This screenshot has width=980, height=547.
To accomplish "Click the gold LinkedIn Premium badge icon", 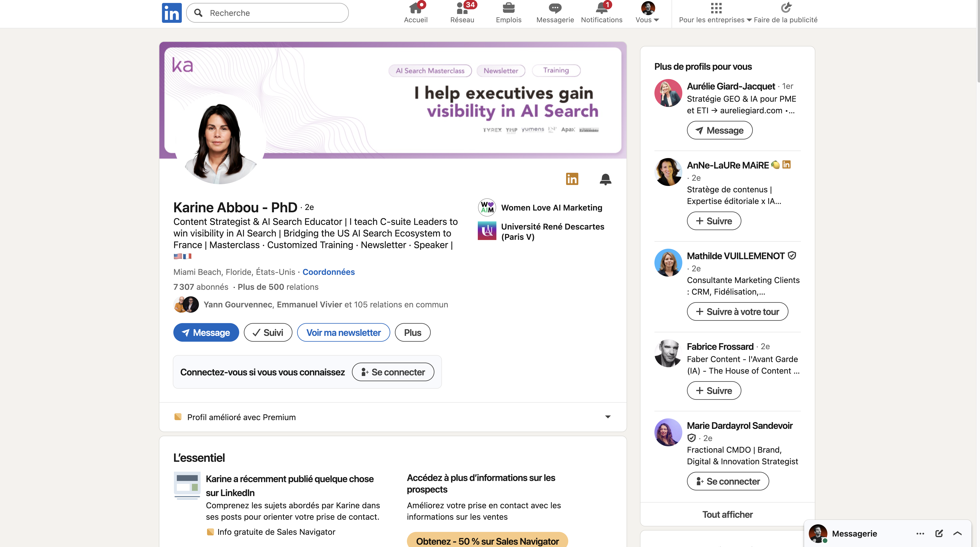I will point(572,179).
